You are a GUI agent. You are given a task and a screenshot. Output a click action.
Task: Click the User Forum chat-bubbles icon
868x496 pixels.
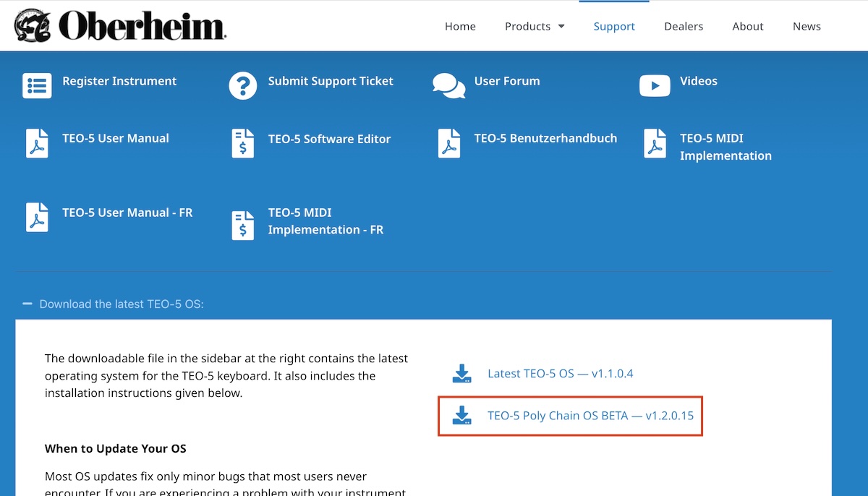pos(448,85)
